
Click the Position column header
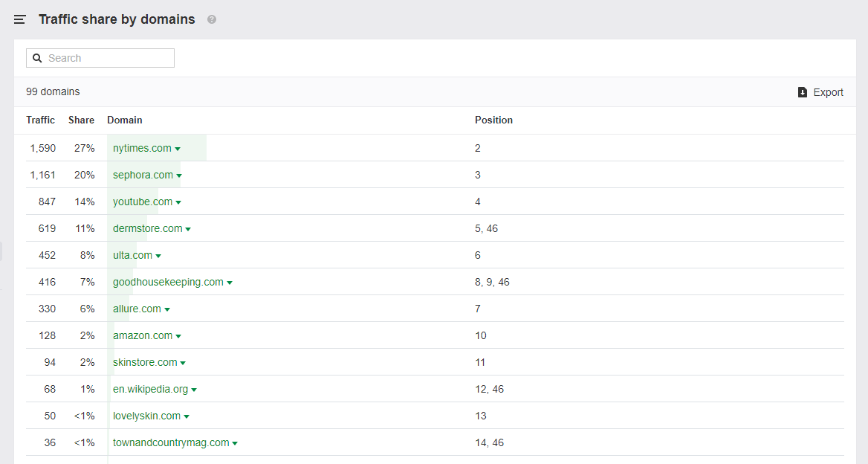coord(493,120)
